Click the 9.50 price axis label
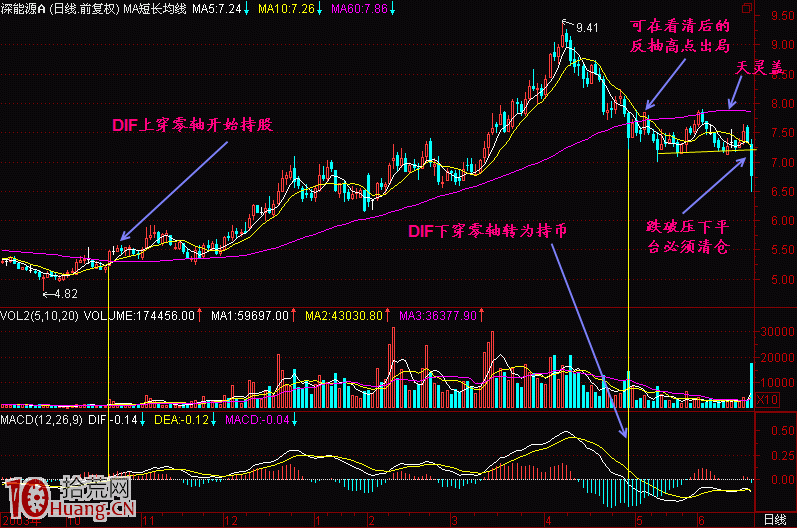797x528 pixels. 783,16
